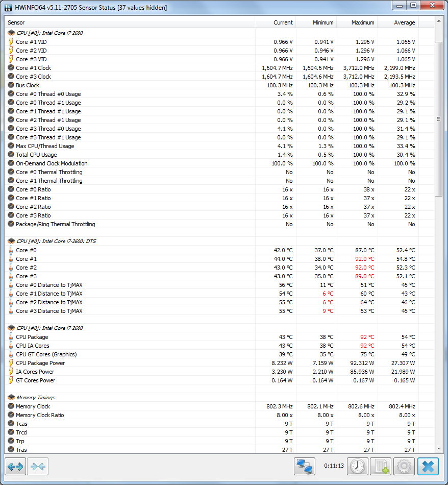Click the Core #0 thermometer icon
This screenshot has width=448, height=485.
(11, 250)
